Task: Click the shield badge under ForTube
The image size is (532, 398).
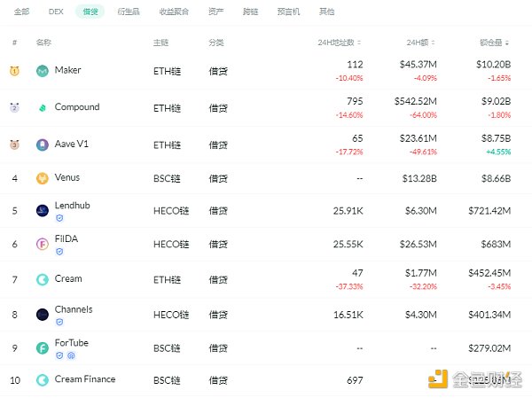Action: click(59, 355)
